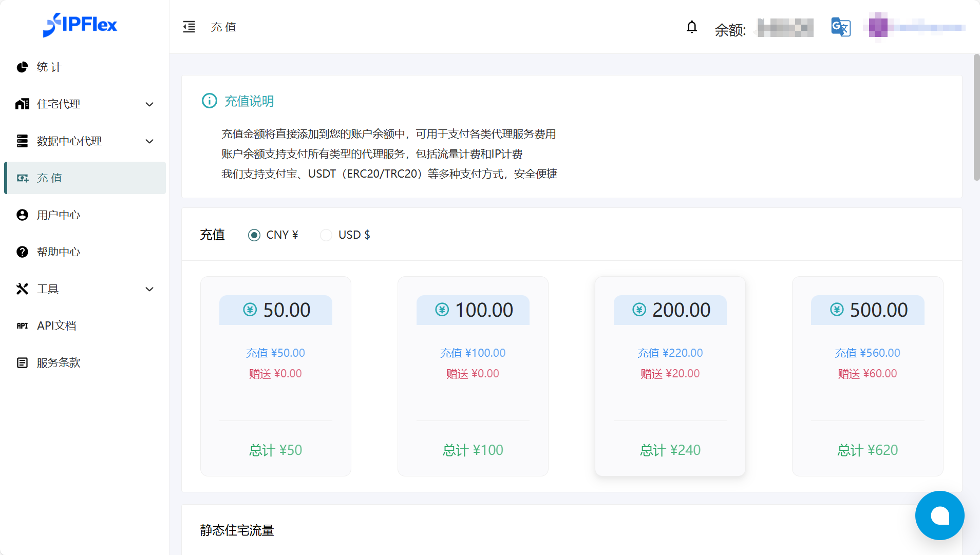The height and width of the screenshot is (555, 980).
Task: Open the 用户中心 menu item
Action: tap(59, 215)
